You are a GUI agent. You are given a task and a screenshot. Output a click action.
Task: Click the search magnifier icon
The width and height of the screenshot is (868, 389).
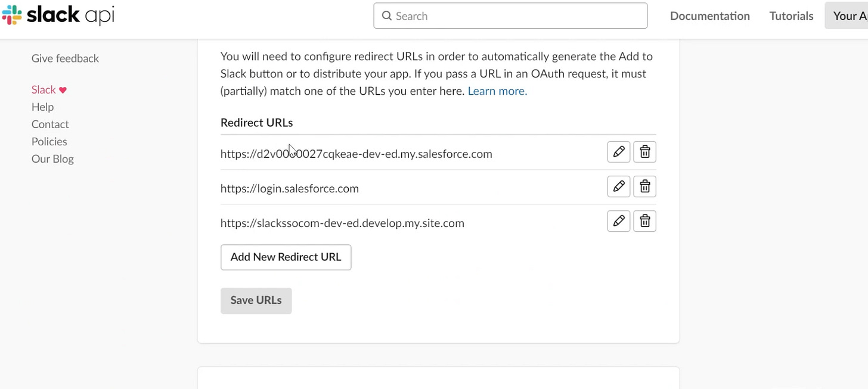click(387, 16)
